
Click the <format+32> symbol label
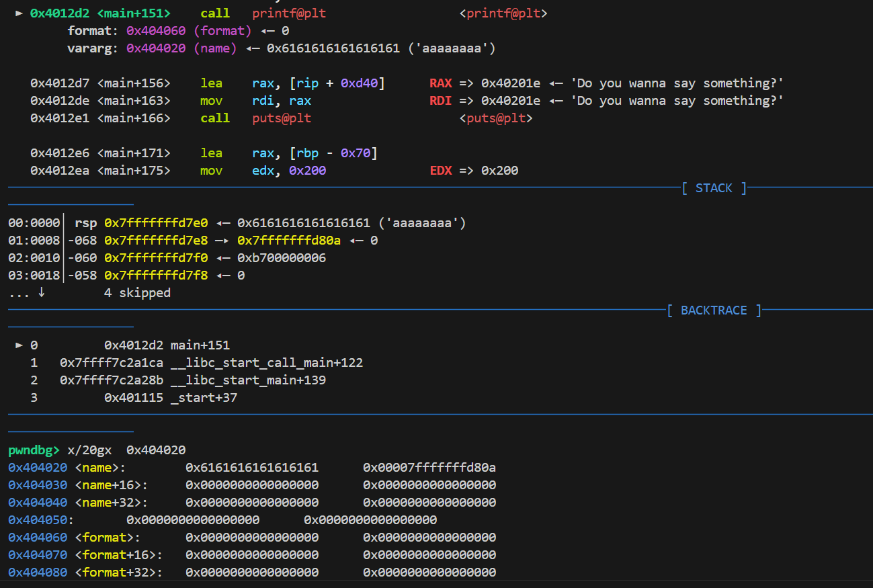coord(119,573)
